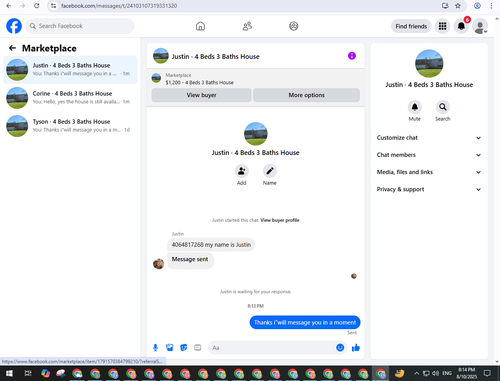Open Justin conversation in list
The height and width of the screenshot is (381, 500).
[x=70, y=70]
